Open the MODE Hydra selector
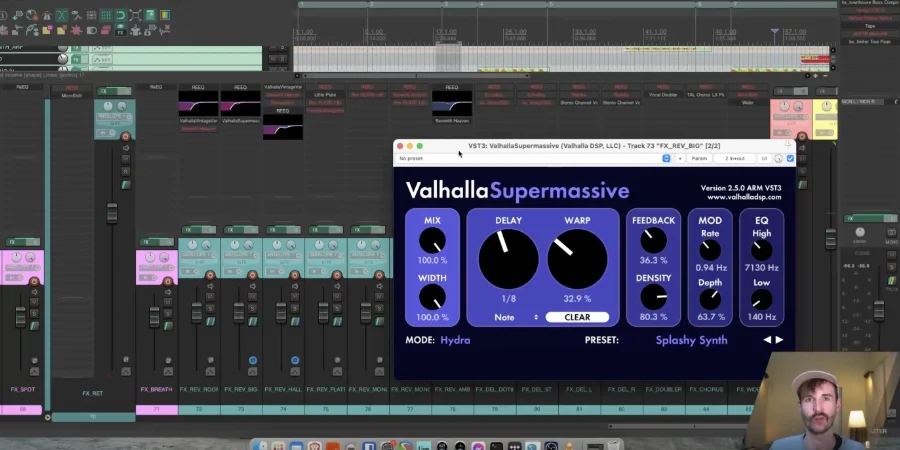The image size is (900, 450). 455,340
